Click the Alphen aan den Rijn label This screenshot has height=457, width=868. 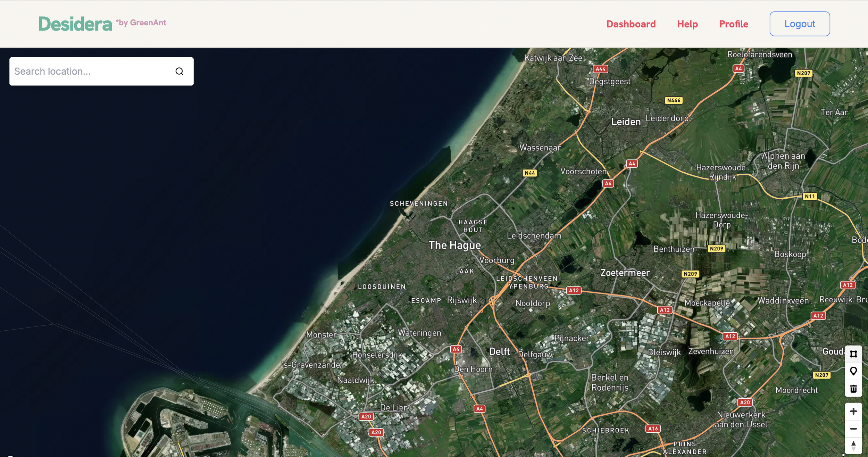click(x=783, y=161)
